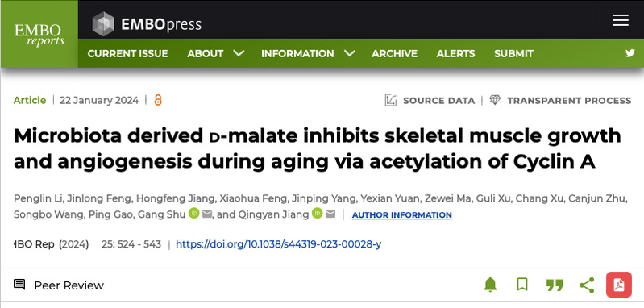Click the Twitter bird icon
The image size is (644, 308).
point(630,53)
